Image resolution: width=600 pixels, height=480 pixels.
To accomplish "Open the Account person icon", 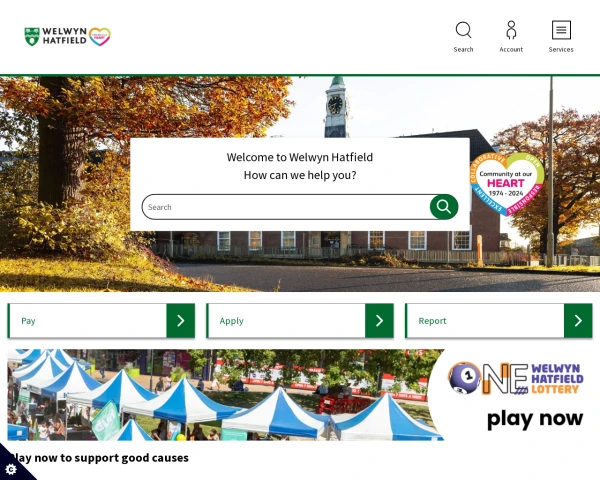I will click(511, 30).
